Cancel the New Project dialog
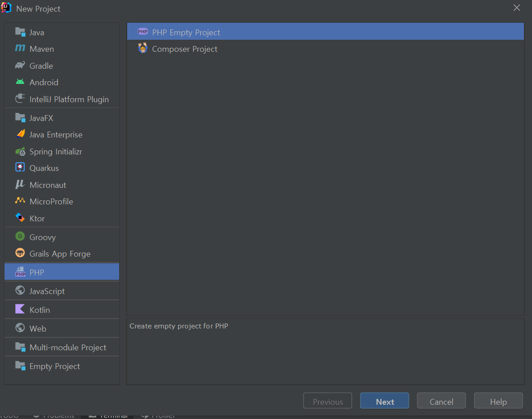 441,401
